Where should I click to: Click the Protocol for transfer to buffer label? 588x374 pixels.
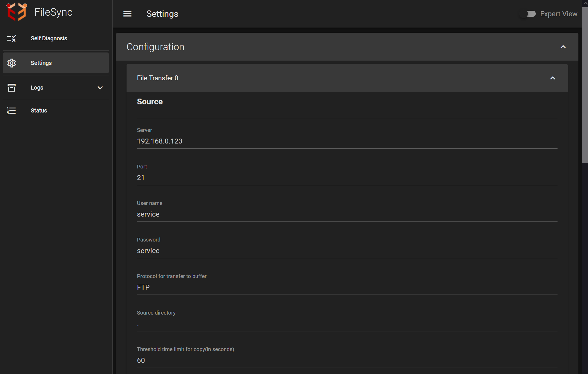tap(172, 276)
